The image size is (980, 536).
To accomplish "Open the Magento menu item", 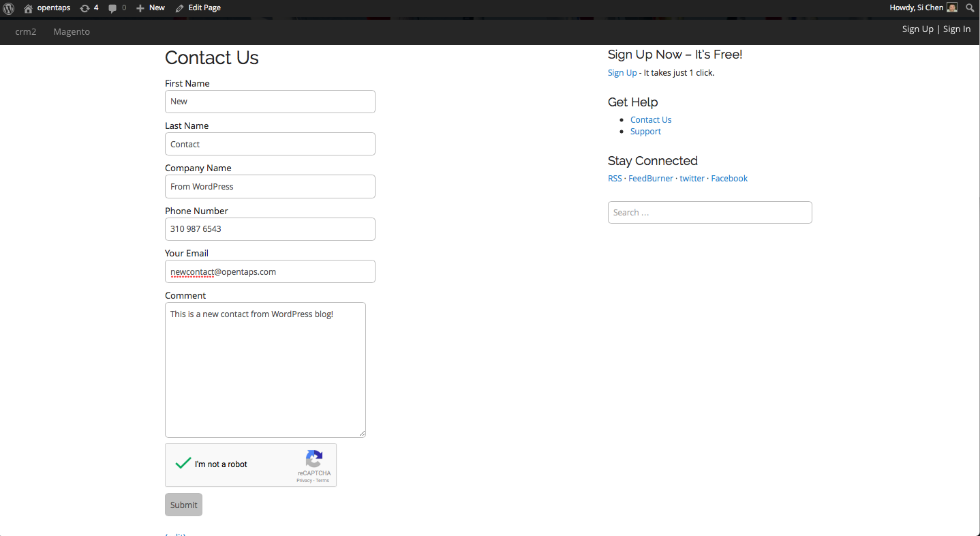I will [x=72, y=31].
